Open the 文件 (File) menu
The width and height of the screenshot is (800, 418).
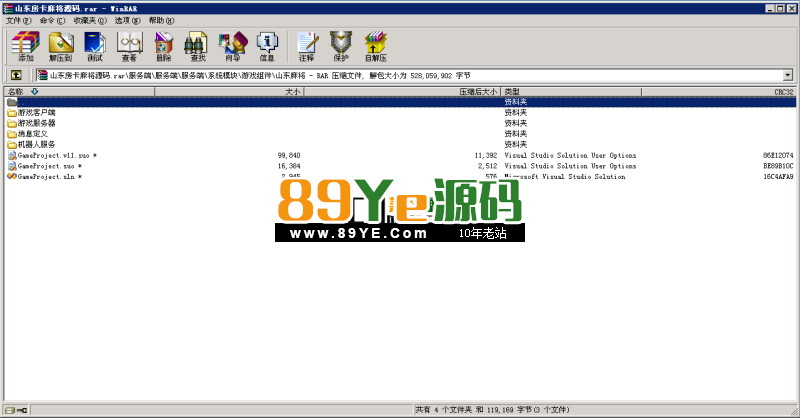coord(18,20)
